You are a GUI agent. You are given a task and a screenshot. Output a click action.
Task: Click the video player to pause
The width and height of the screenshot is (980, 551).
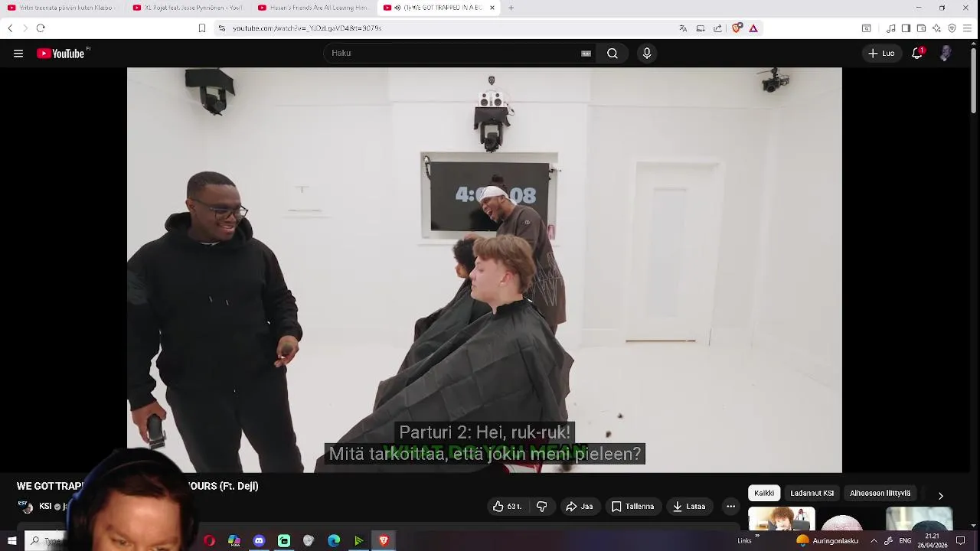coord(484,269)
